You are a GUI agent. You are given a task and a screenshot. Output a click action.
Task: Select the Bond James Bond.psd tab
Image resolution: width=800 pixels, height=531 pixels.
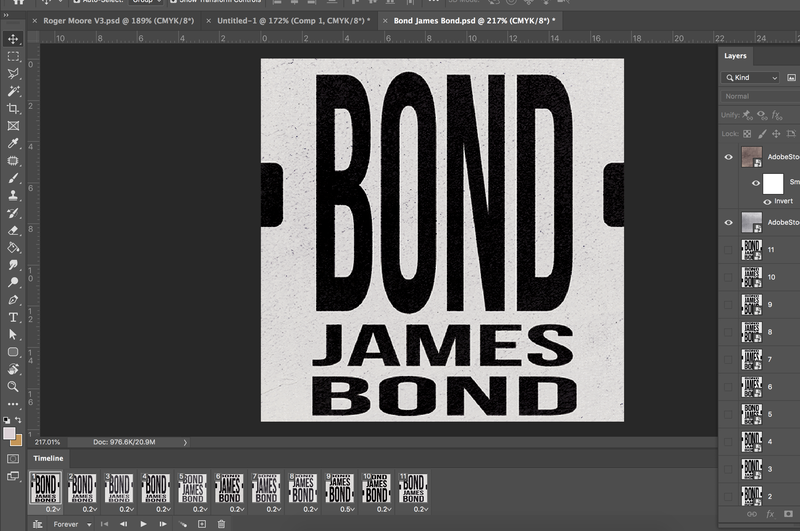coord(474,21)
